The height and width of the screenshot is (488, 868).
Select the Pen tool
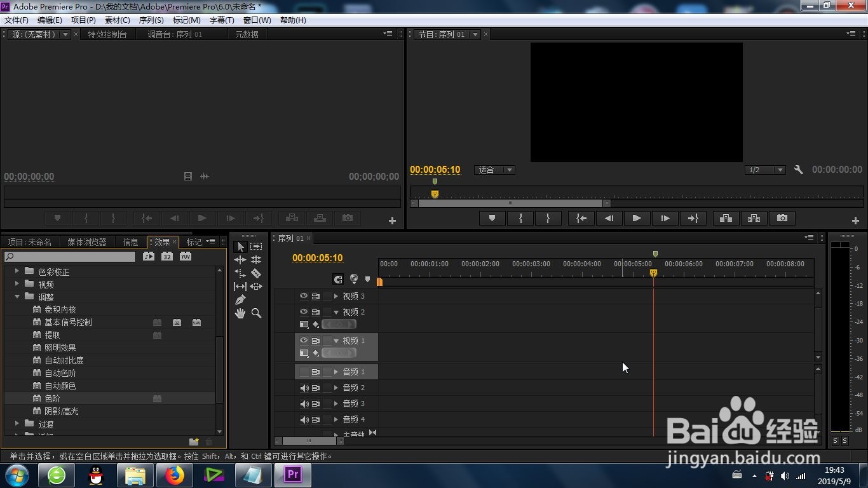click(240, 300)
